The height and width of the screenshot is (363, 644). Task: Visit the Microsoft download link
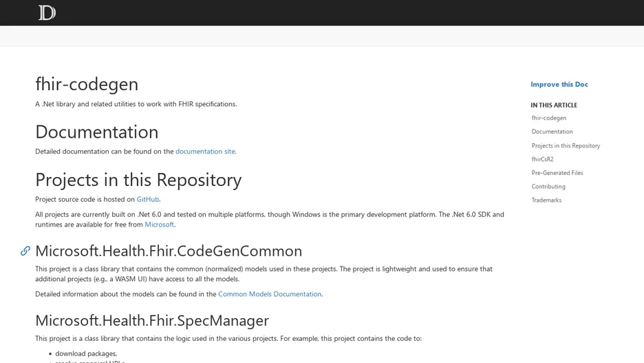click(x=159, y=225)
